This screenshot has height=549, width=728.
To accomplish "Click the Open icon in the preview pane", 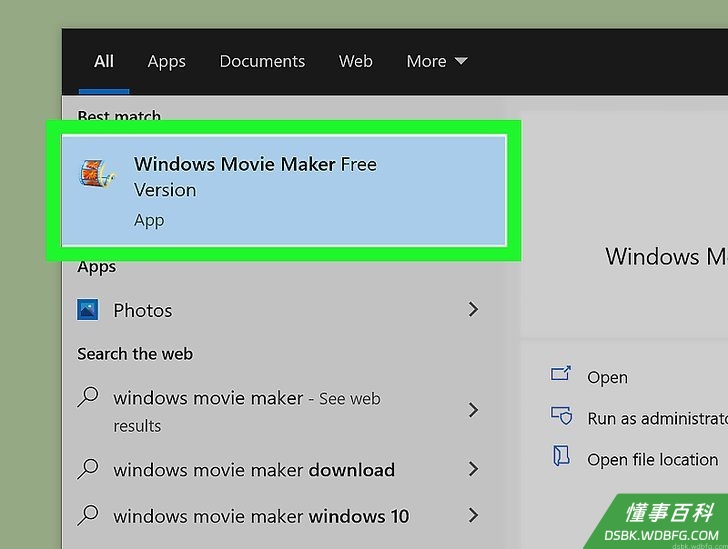I will (x=561, y=374).
